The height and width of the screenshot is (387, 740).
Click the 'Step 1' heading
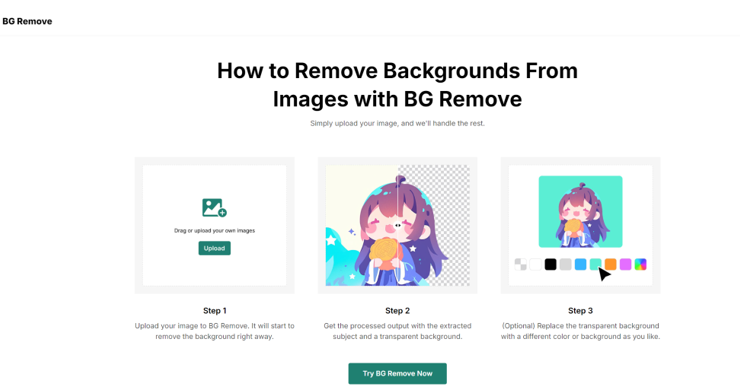(x=215, y=311)
